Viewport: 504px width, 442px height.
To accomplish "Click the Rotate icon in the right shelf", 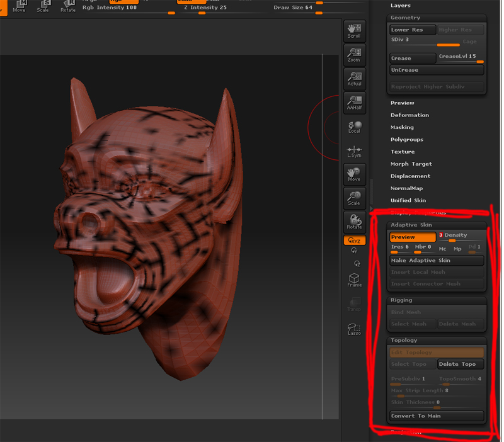I will point(354,222).
